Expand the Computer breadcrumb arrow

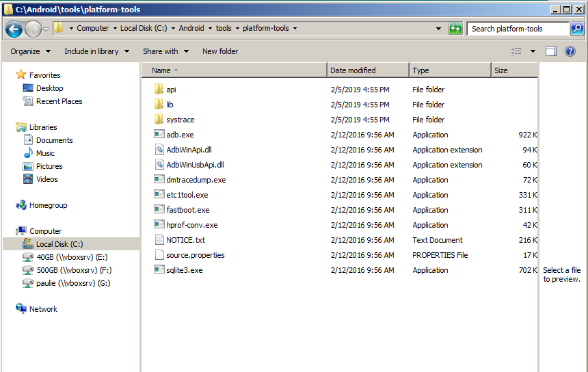click(115, 28)
